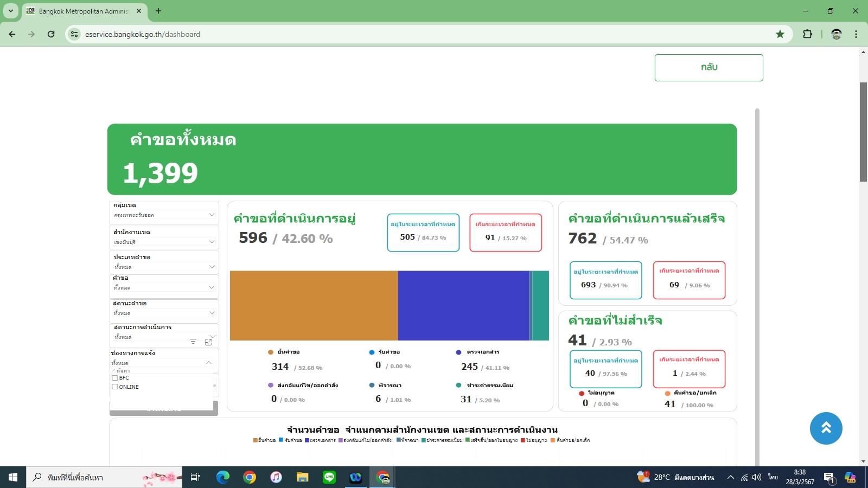Click the orange segment of the status bar
Image resolution: width=868 pixels, height=488 pixels.
click(314, 306)
